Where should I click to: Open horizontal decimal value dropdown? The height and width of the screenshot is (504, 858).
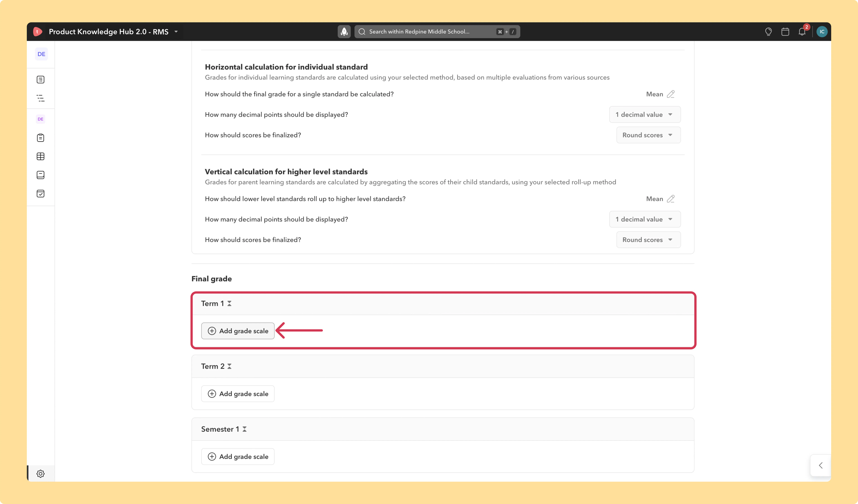pyautogui.click(x=645, y=115)
